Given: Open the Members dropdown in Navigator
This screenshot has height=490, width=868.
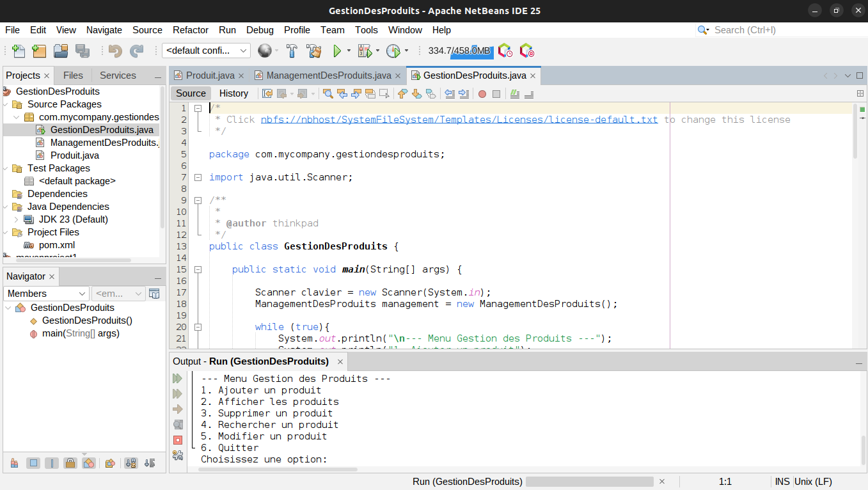Looking at the screenshot, I should coord(46,294).
